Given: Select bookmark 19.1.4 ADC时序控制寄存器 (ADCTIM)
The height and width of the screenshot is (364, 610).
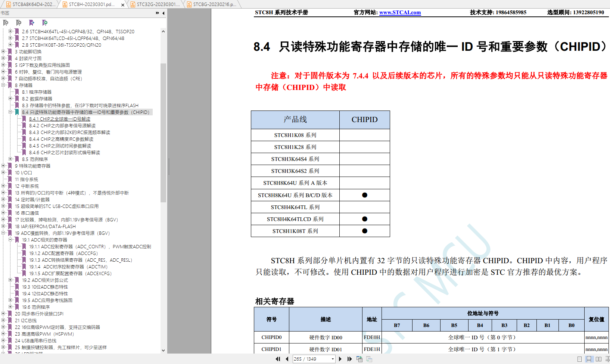Looking at the screenshot, I should coord(68,267).
